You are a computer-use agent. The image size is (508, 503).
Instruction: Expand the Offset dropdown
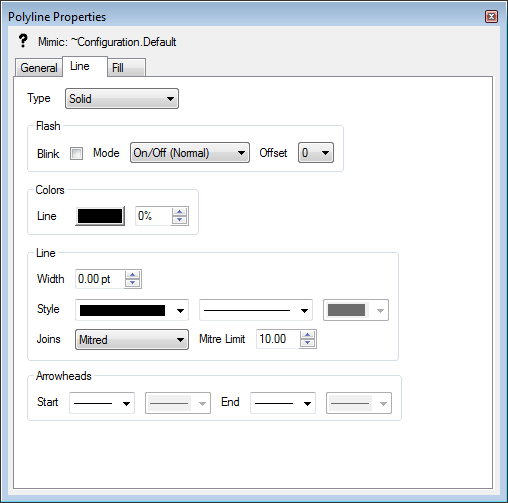click(x=316, y=153)
